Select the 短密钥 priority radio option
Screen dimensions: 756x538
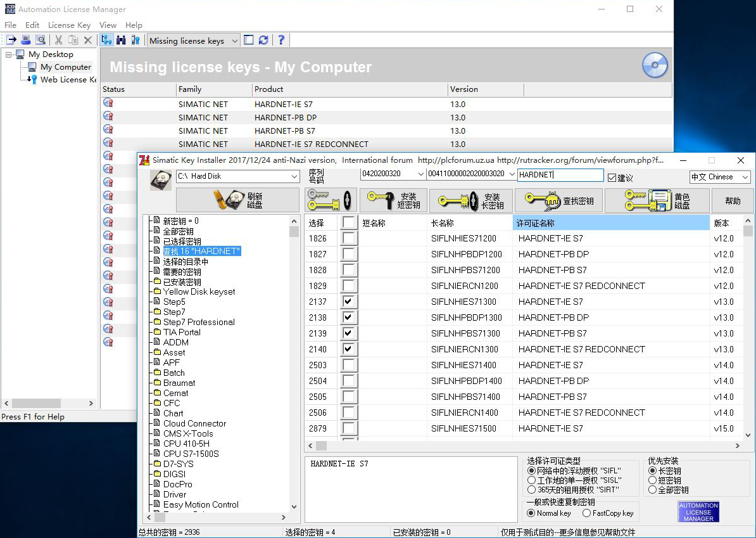[x=653, y=480]
